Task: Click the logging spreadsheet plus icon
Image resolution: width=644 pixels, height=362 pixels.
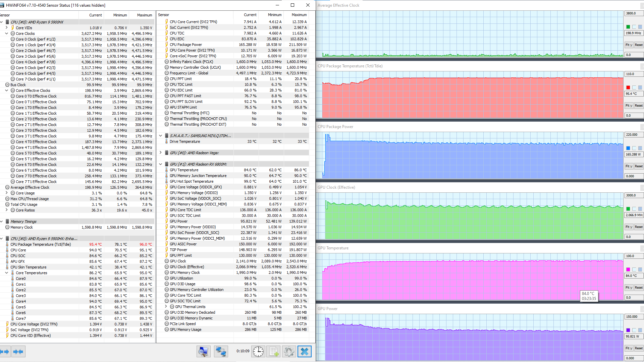Action: (274, 351)
